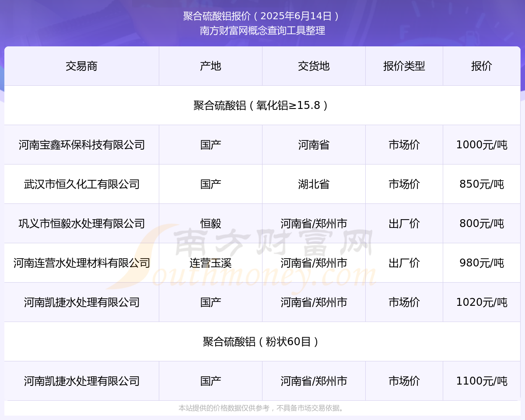Click the 800元/吨 price
The image size is (525, 420).
point(482,224)
